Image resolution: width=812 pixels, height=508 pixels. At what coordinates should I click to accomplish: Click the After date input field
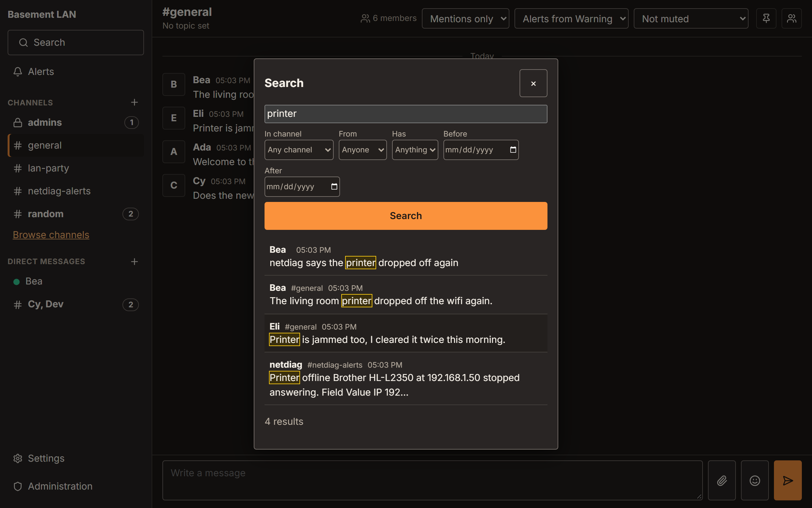[302, 186]
